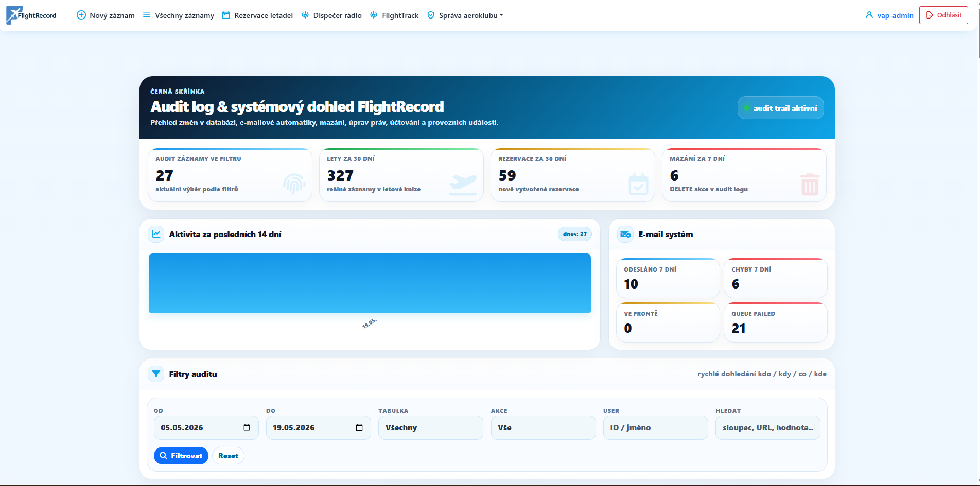This screenshot has width=980, height=486.
Task: Click the calendar-check icon in Rezervace card
Action: coord(638,184)
